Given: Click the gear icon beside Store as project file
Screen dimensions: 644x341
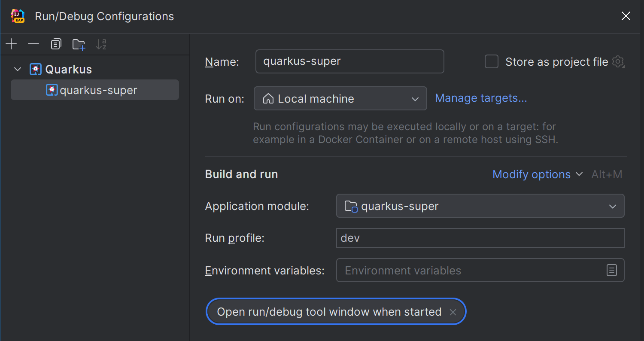Looking at the screenshot, I should (618, 62).
